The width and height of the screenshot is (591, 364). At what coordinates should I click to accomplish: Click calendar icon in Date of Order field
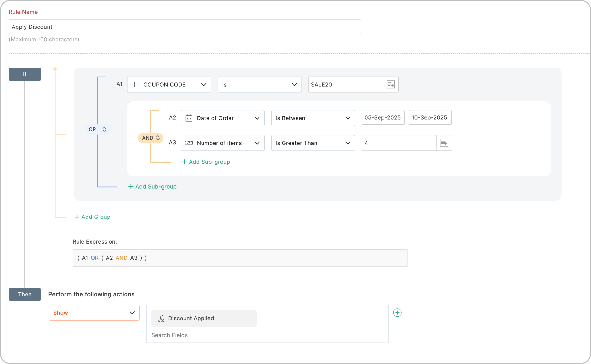189,118
